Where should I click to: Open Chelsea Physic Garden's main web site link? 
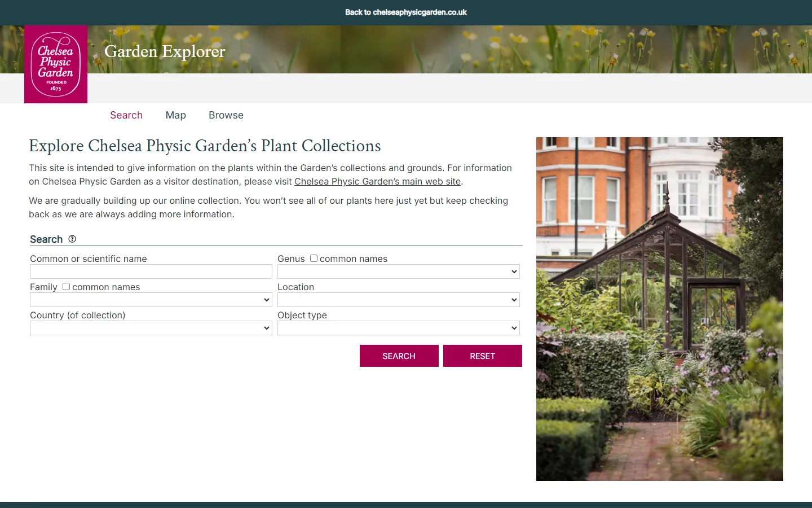click(378, 182)
